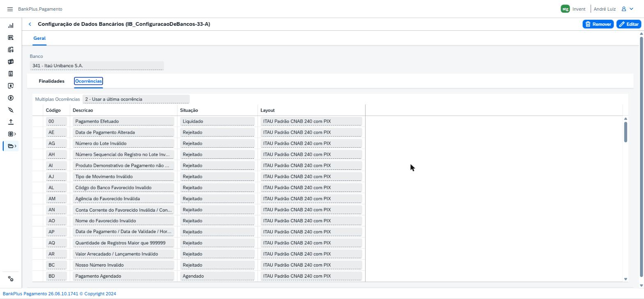Open the hamburger navigation menu
Screen dimensions: 644x299
click(x=10, y=9)
